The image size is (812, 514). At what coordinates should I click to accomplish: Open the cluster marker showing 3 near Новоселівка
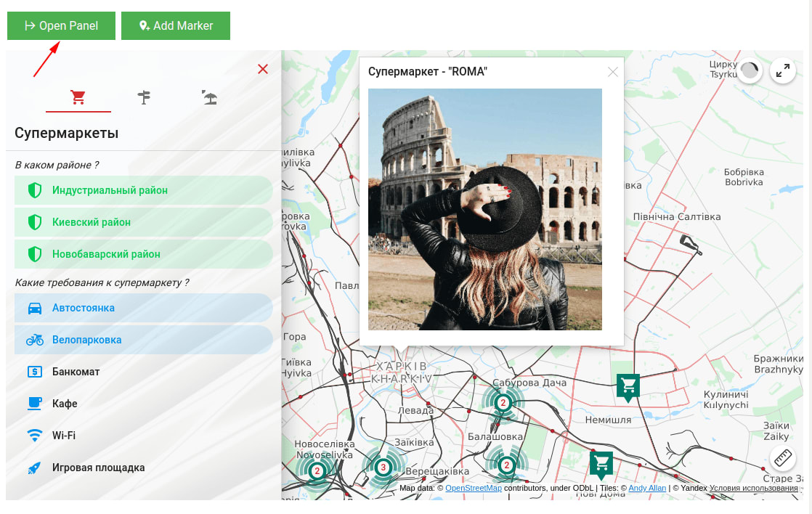pos(383,467)
